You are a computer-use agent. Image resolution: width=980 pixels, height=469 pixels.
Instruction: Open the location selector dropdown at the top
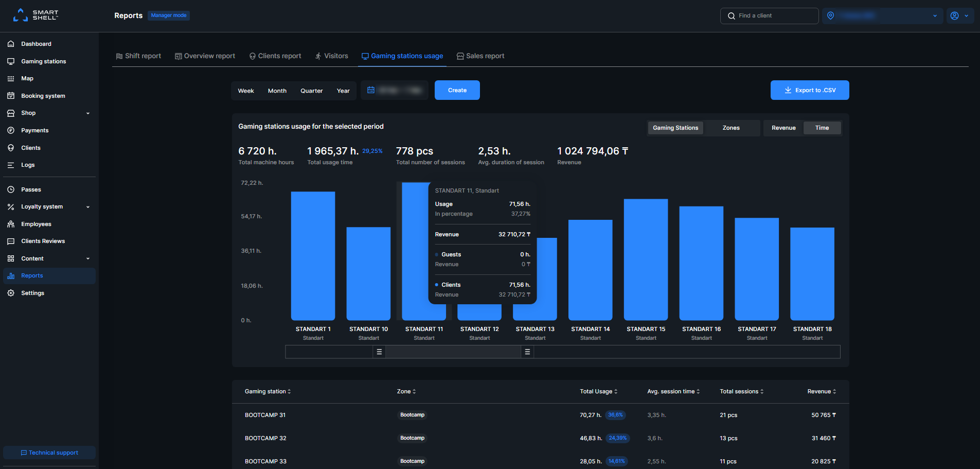[882, 15]
